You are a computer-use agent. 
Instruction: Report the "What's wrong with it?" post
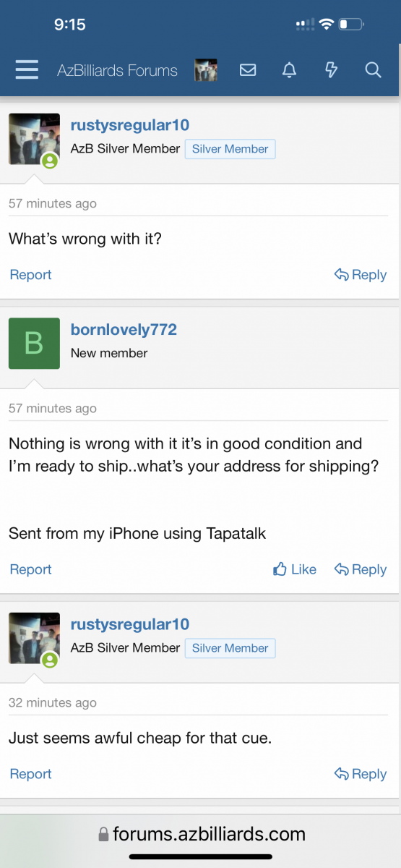point(30,275)
